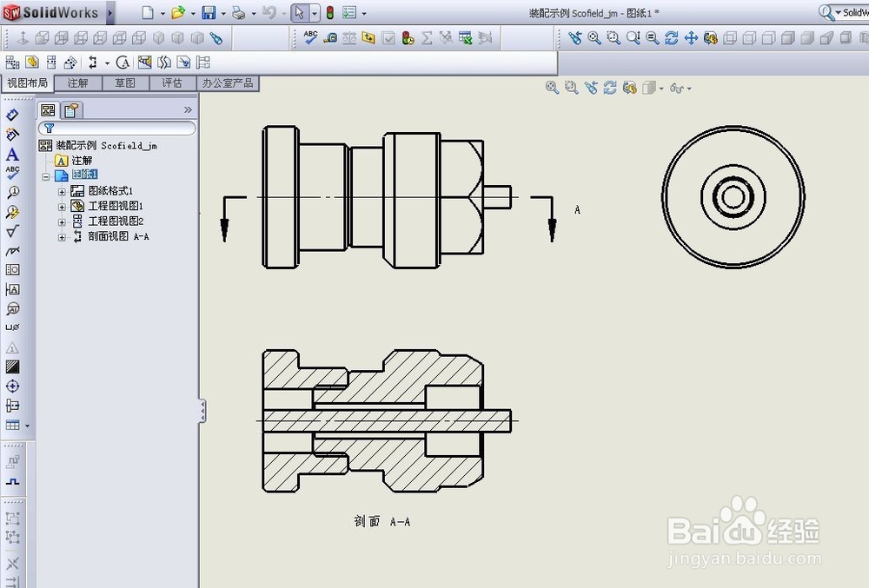Toggle the view settings eyeglasses icon
Image resolution: width=869 pixels, height=588 pixels.
click(x=678, y=88)
